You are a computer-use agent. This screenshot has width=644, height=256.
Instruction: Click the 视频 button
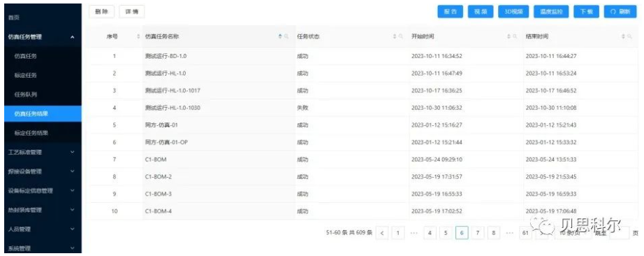(481, 12)
